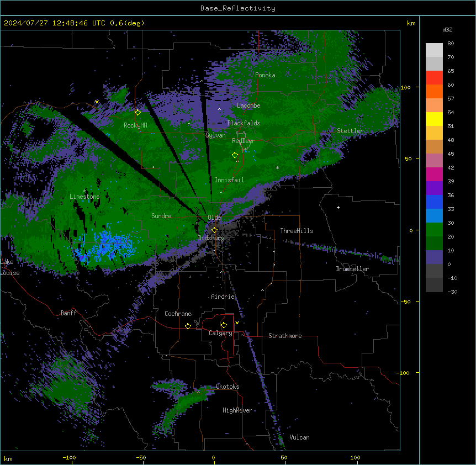Click the Calgary city label
Viewport: 476px width, 465px height.
pos(220,333)
